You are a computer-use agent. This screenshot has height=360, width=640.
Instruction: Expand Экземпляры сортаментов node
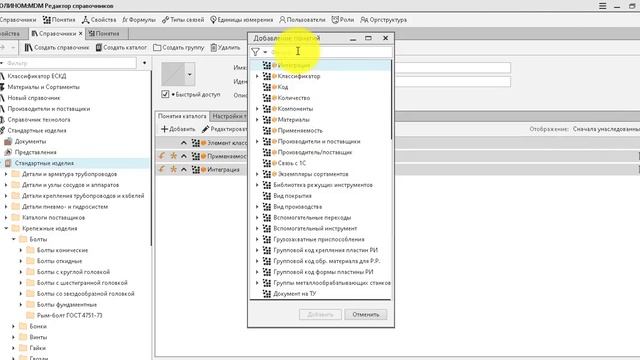[x=257, y=174]
